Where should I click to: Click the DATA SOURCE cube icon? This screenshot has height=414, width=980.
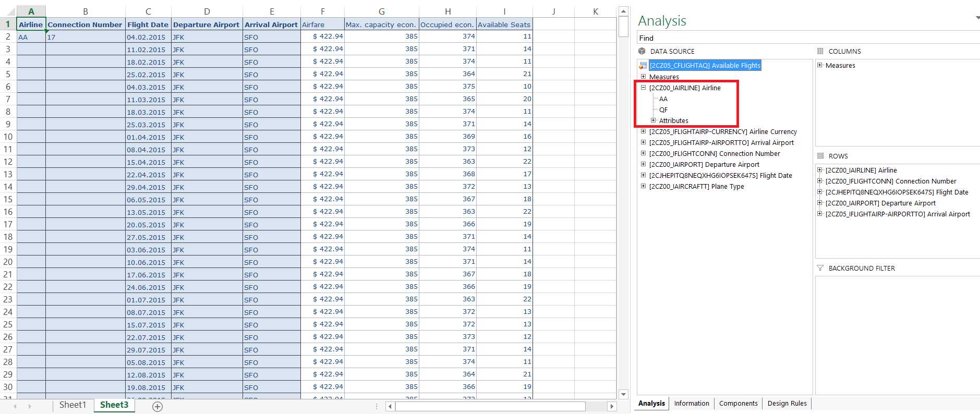click(642, 51)
